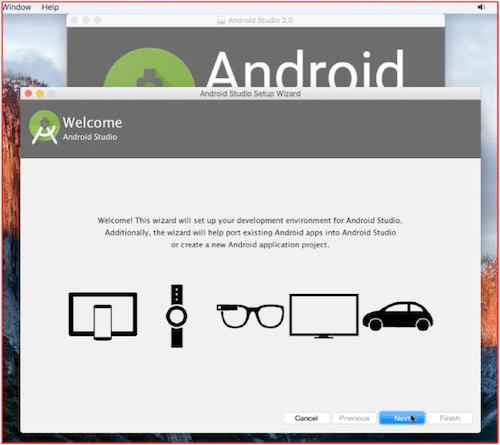Image resolution: width=500 pixels, height=445 pixels.
Task: Click the Android Studio Setup Wizard title bar
Action: 250,94
